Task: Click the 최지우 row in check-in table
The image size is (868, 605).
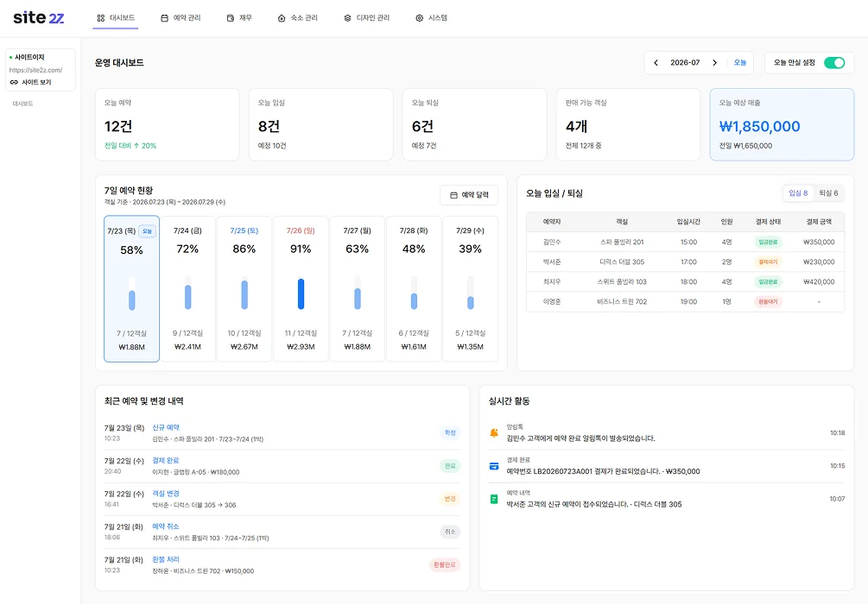Action: pyautogui.click(x=685, y=282)
